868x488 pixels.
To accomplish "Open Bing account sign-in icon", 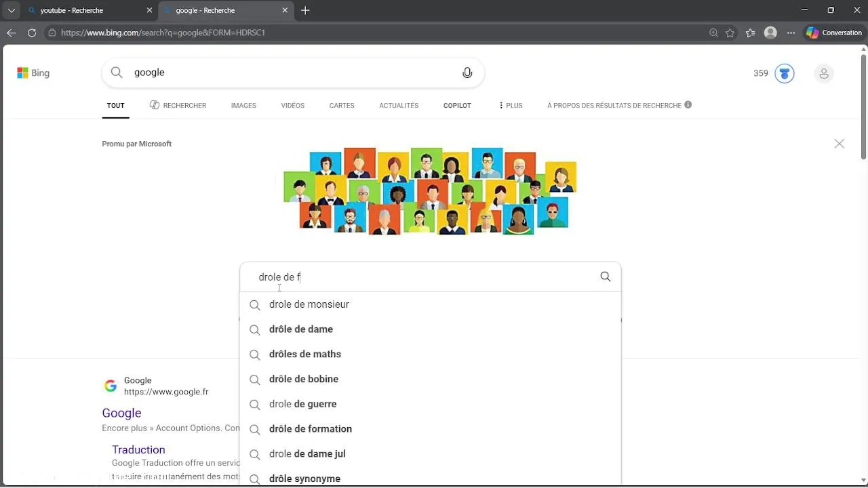I will 824,73.
